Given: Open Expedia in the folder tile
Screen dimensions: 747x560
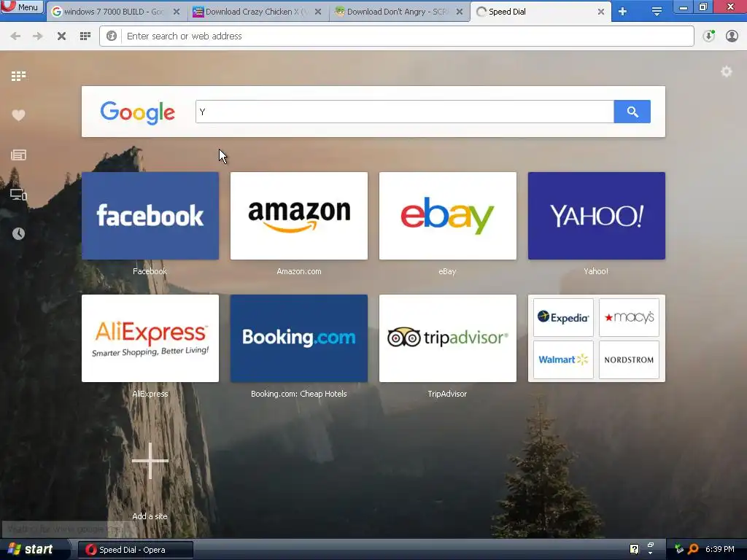Looking at the screenshot, I should tap(563, 317).
